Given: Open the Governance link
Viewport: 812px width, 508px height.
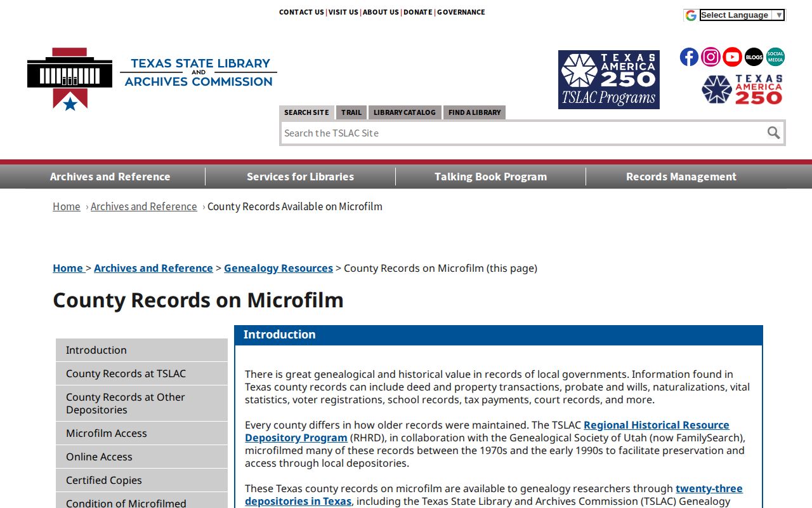Looking at the screenshot, I should click(461, 12).
